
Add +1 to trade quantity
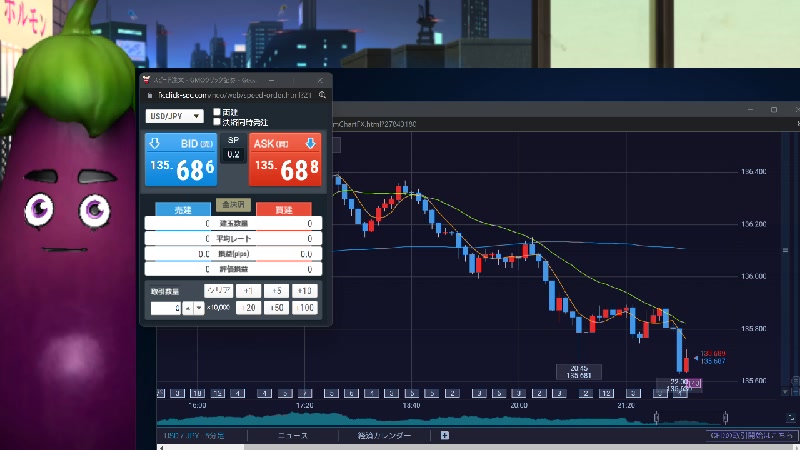coord(249,290)
